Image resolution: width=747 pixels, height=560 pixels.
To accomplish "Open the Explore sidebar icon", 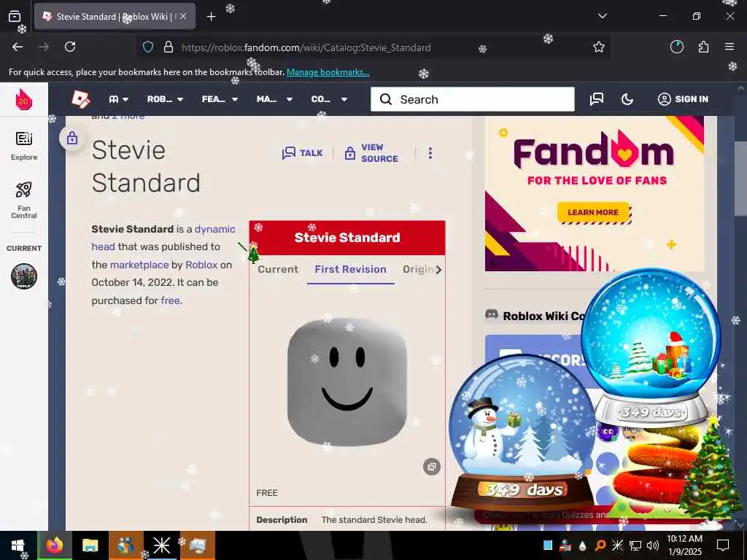I will click(24, 146).
